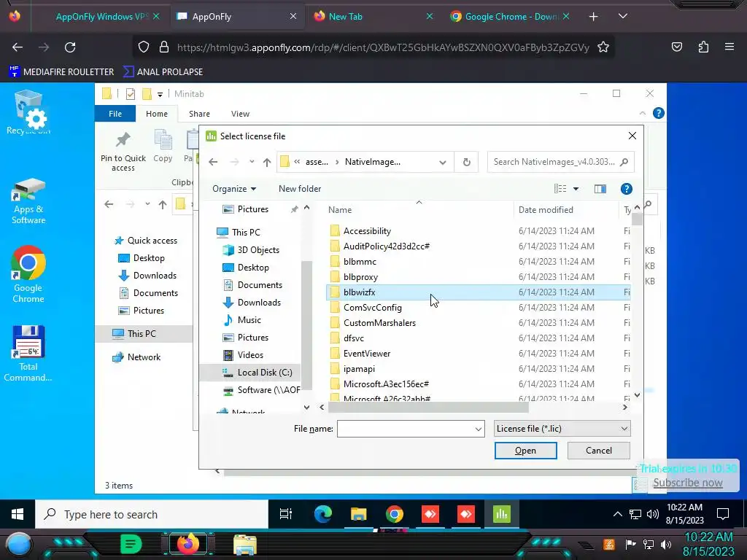Toggle the preview pane icon in dialog
This screenshot has height=560, width=747.
click(x=600, y=189)
